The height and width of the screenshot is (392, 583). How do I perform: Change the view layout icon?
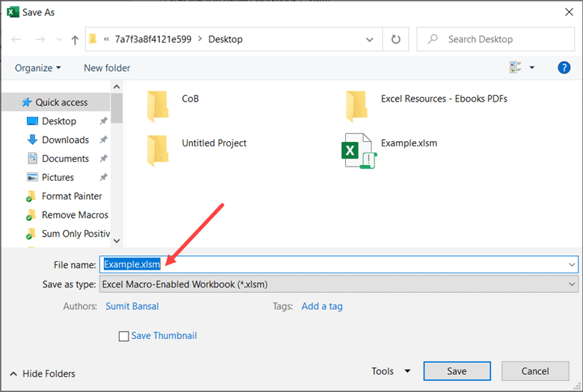click(515, 67)
